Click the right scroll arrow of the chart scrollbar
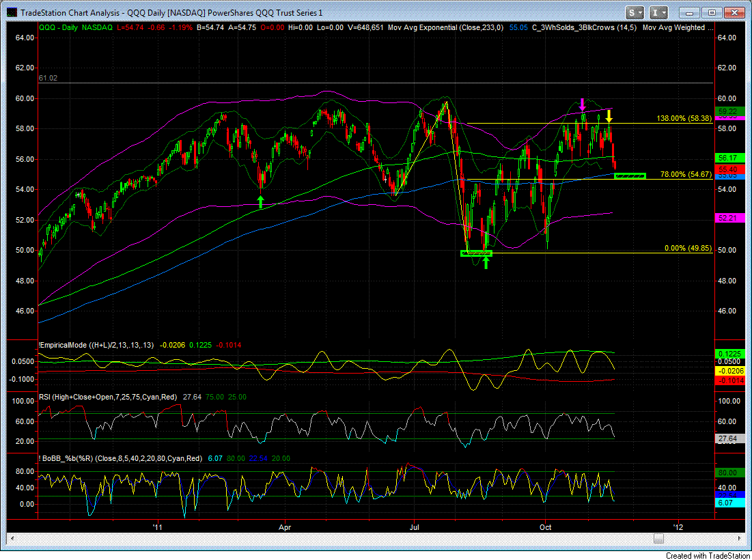 click(739, 538)
